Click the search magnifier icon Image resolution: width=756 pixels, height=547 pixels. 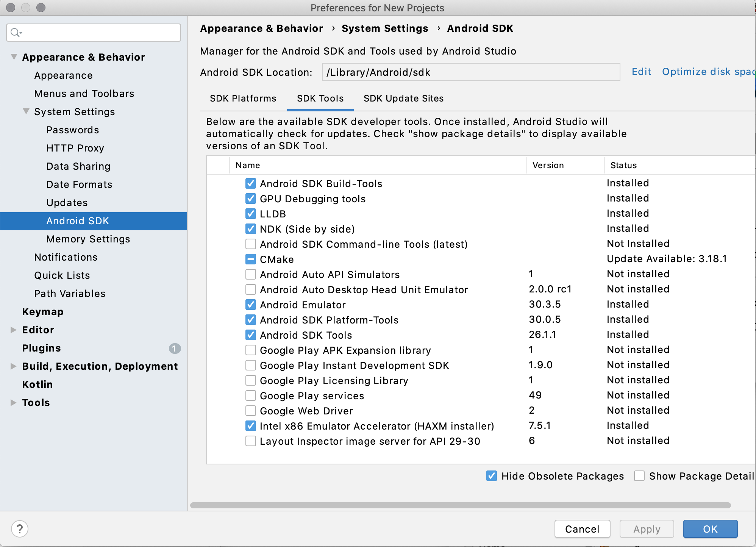tap(16, 33)
